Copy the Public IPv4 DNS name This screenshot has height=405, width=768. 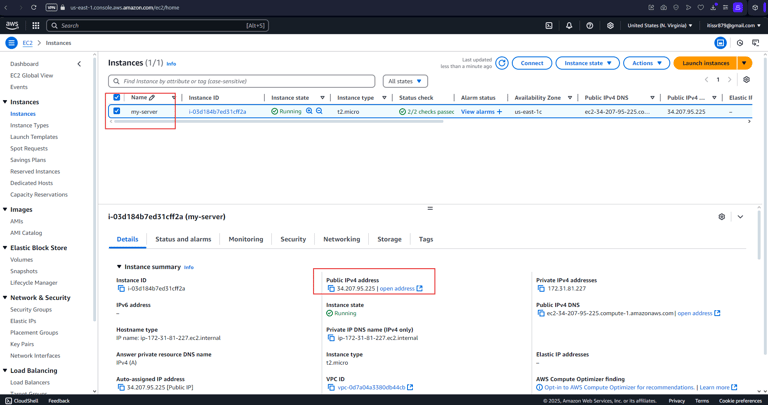pos(541,313)
